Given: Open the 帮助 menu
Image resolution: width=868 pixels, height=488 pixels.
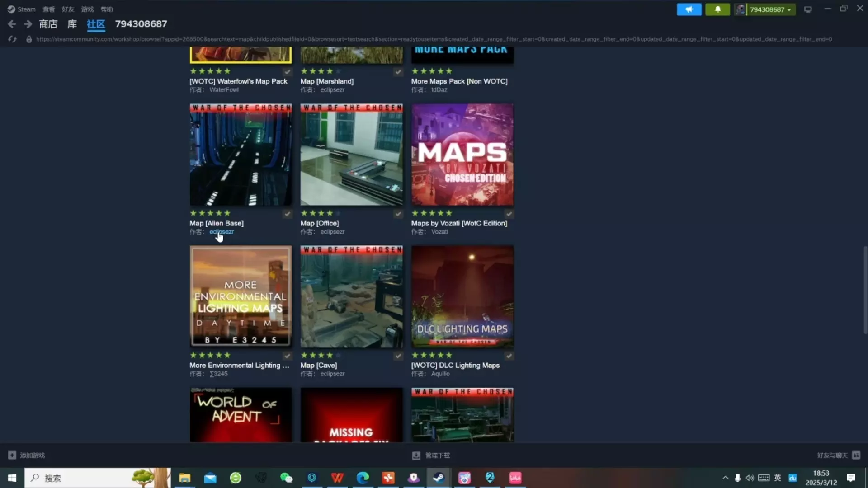Looking at the screenshot, I should pyautogui.click(x=107, y=9).
